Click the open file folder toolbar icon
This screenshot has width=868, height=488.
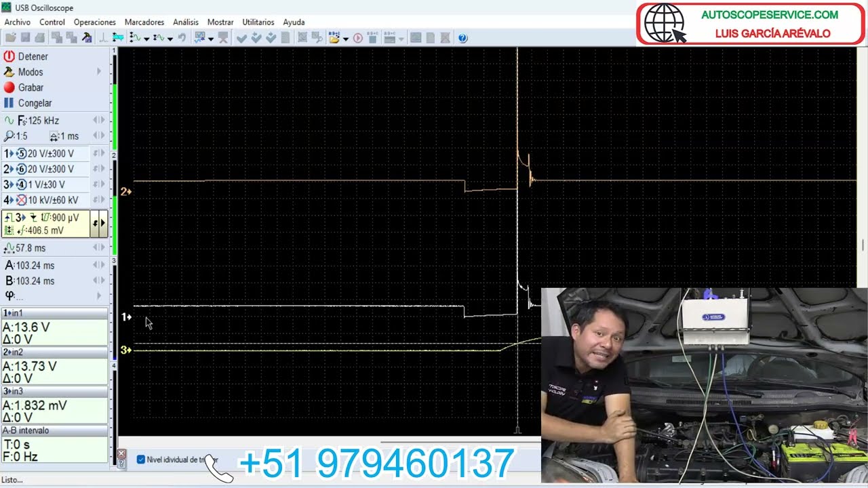(x=10, y=38)
